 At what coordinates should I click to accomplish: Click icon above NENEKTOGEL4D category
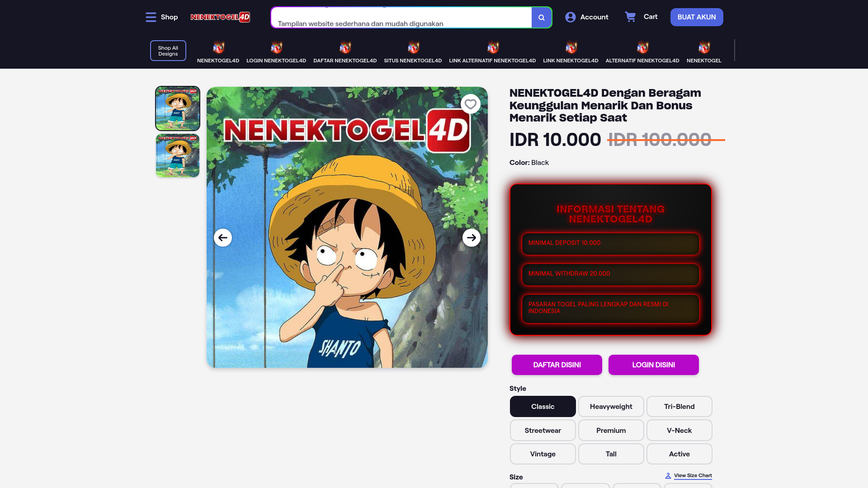tap(218, 47)
